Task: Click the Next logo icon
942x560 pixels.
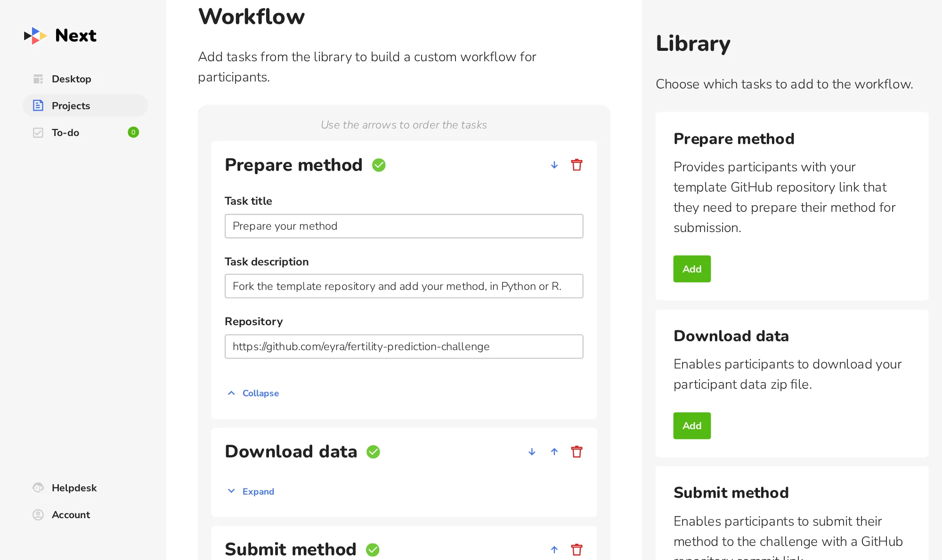Action: tap(35, 36)
